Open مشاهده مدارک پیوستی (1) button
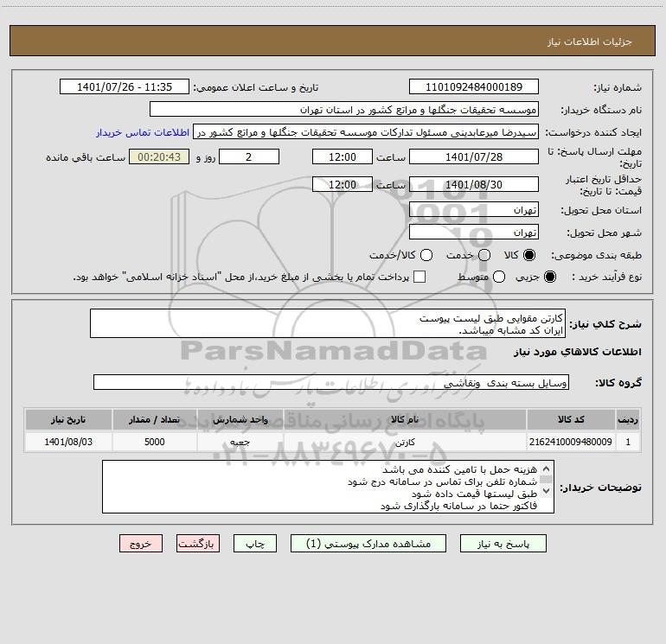Viewport: 666px width, 644px height. pos(368,544)
